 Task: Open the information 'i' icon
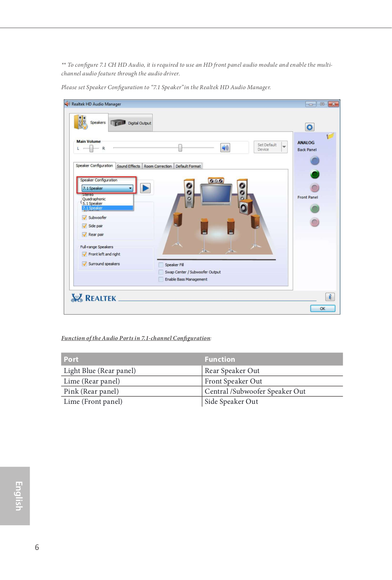330,297
